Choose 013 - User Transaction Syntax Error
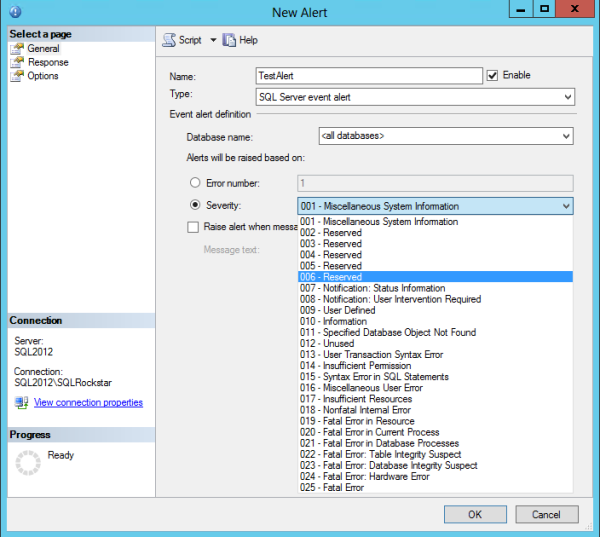 [x=435, y=354]
